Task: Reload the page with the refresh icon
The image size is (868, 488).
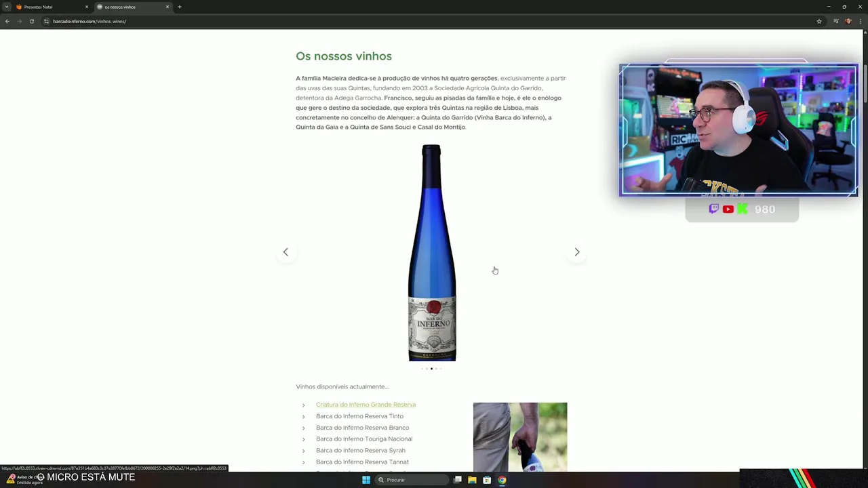Action: pyautogui.click(x=31, y=21)
